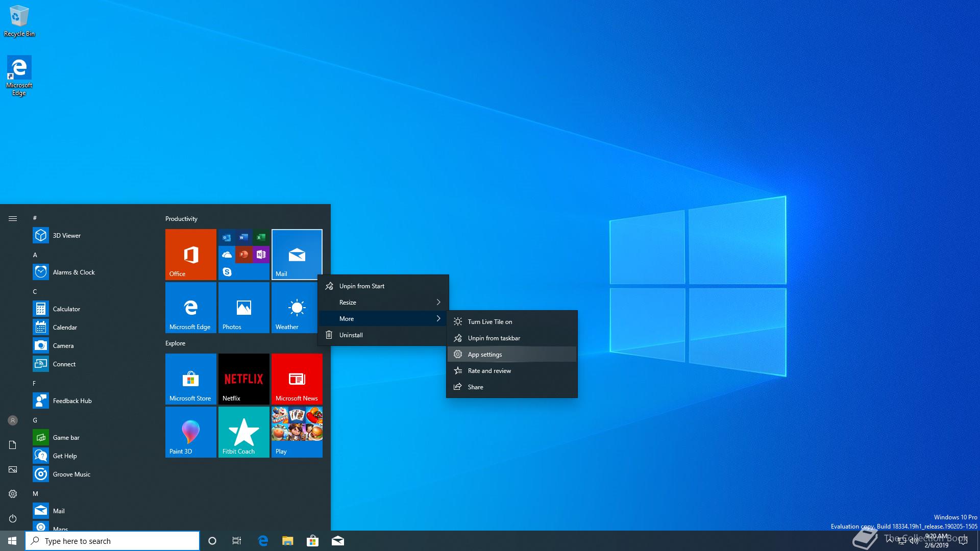Open Pictures from the Start sidebar

tap(13, 469)
